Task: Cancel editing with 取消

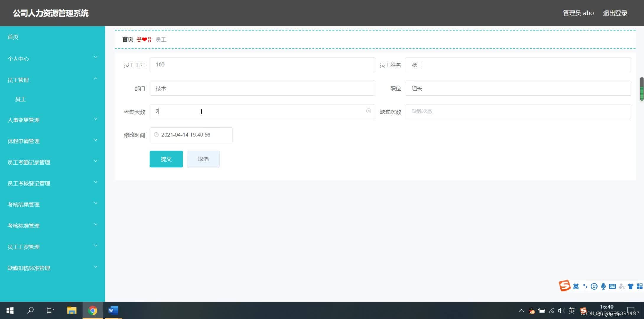Action: click(203, 159)
